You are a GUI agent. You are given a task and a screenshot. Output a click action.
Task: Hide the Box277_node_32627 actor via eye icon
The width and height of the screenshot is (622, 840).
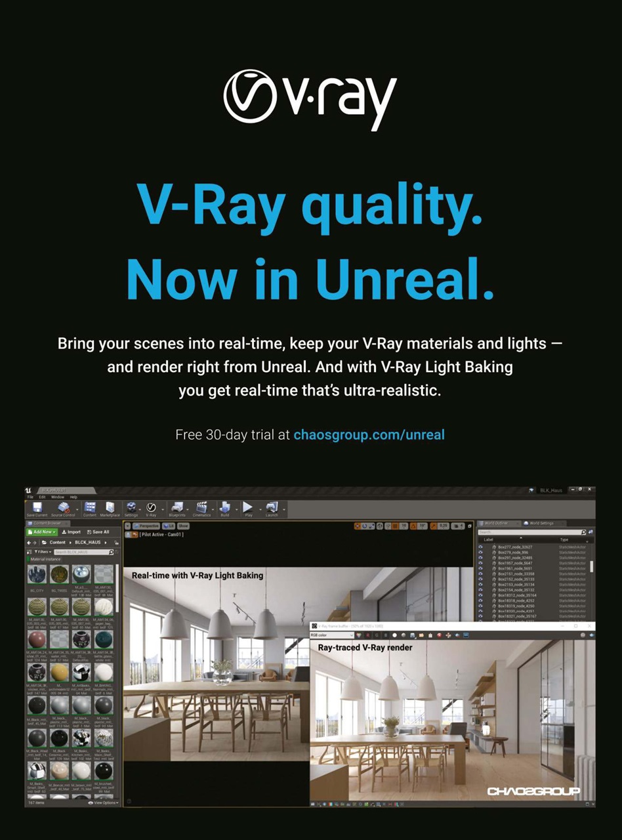point(480,547)
